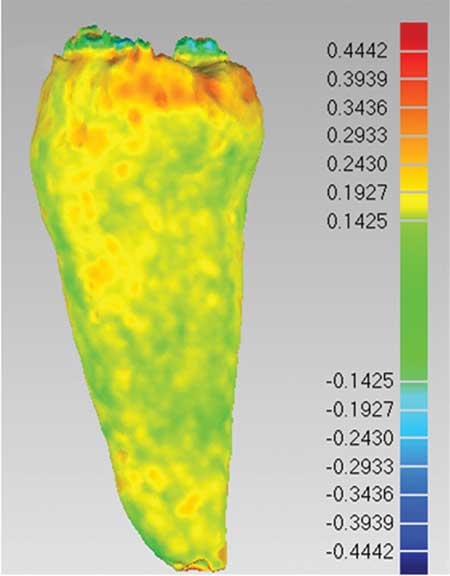This screenshot has width=450, height=576.
Task: Click the -0.3436 scale label
Action: [360, 495]
